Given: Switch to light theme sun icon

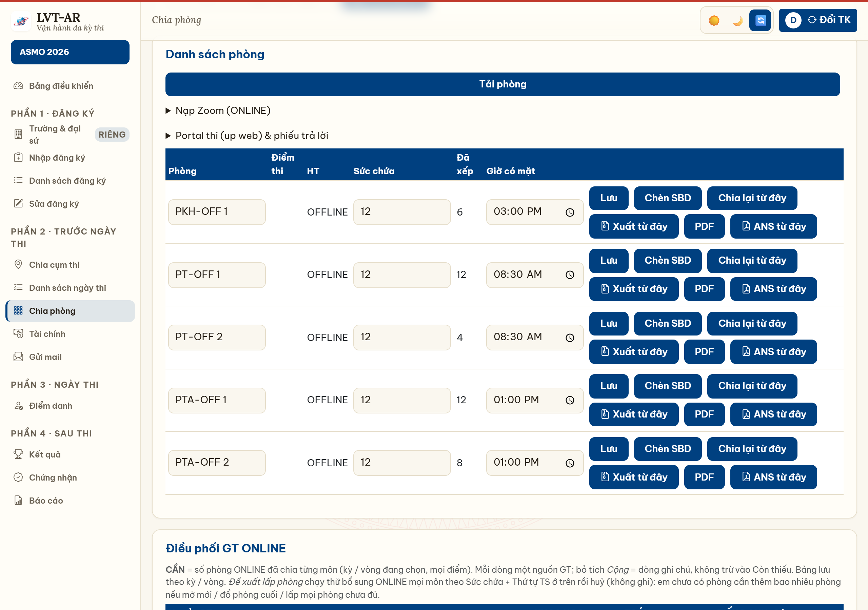Looking at the screenshot, I should (714, 20).
